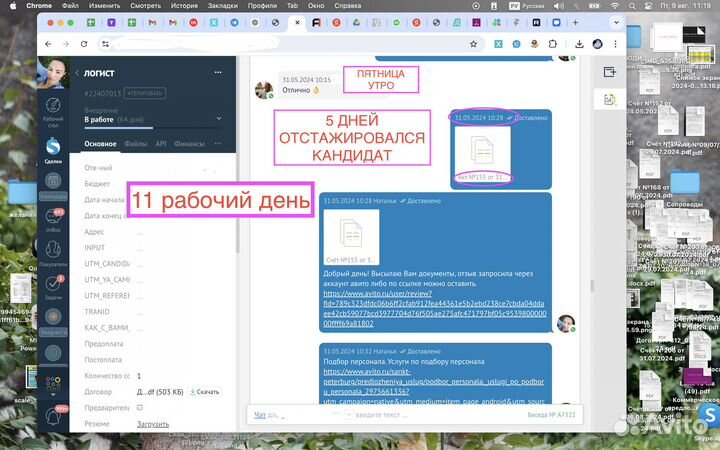Open Chrome profile avatar in toolbar
720x450 pixels.
tap(597, 44)
